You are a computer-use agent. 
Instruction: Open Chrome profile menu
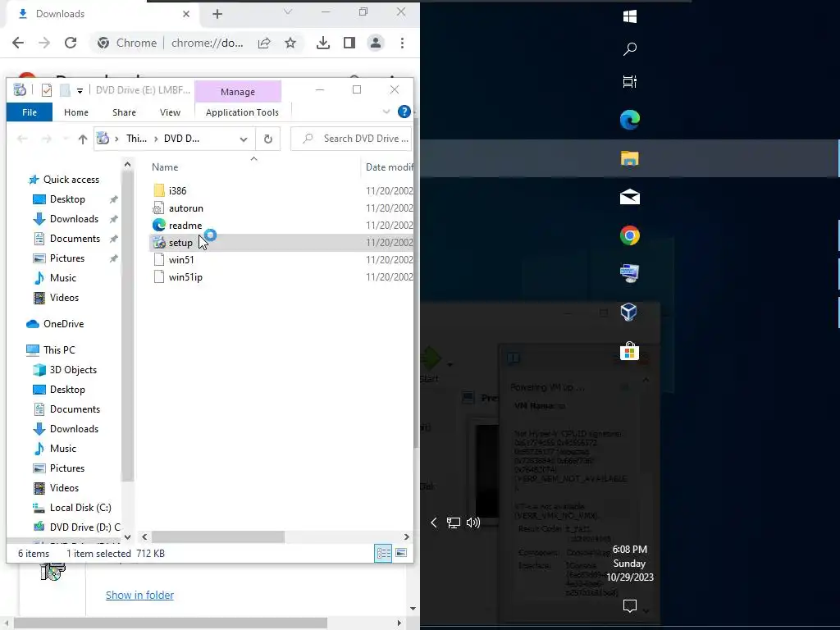click(376, 43)
